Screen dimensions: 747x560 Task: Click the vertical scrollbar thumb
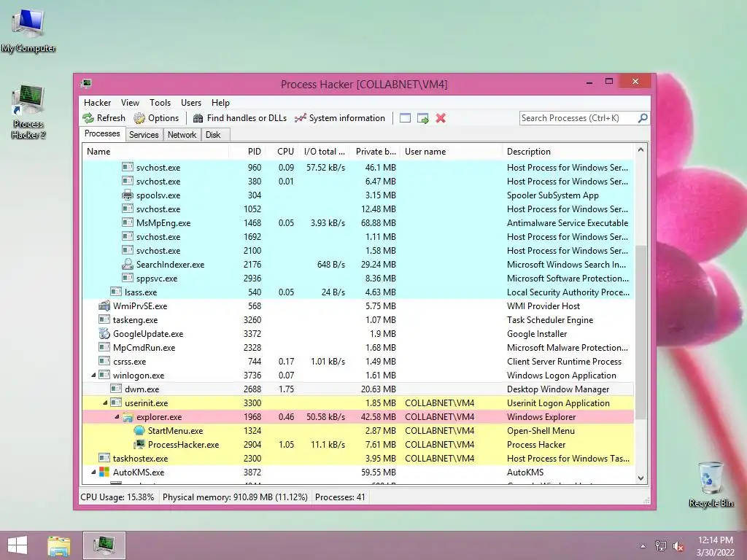(640, 332)
